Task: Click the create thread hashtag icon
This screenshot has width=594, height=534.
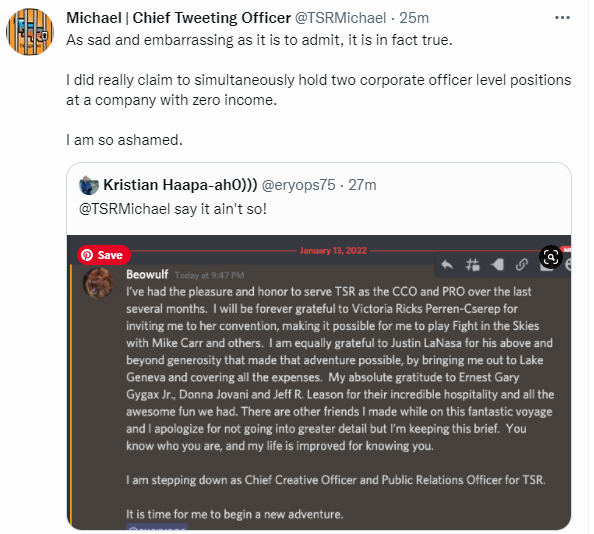Action: (x=472, y=265)
